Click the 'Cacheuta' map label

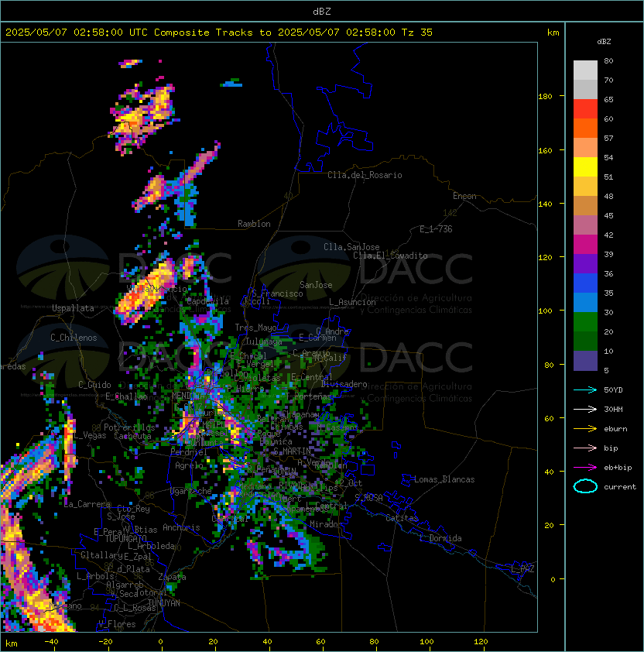[132, 436]
